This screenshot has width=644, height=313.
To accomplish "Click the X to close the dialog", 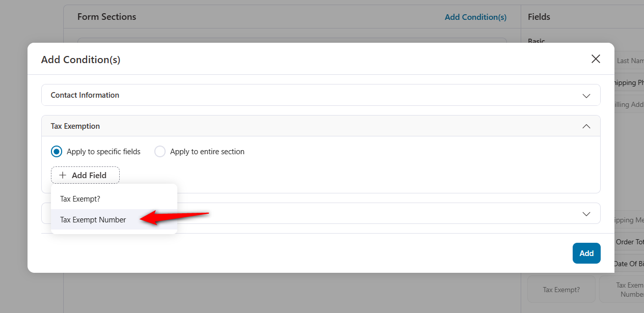I will point(595,59).
